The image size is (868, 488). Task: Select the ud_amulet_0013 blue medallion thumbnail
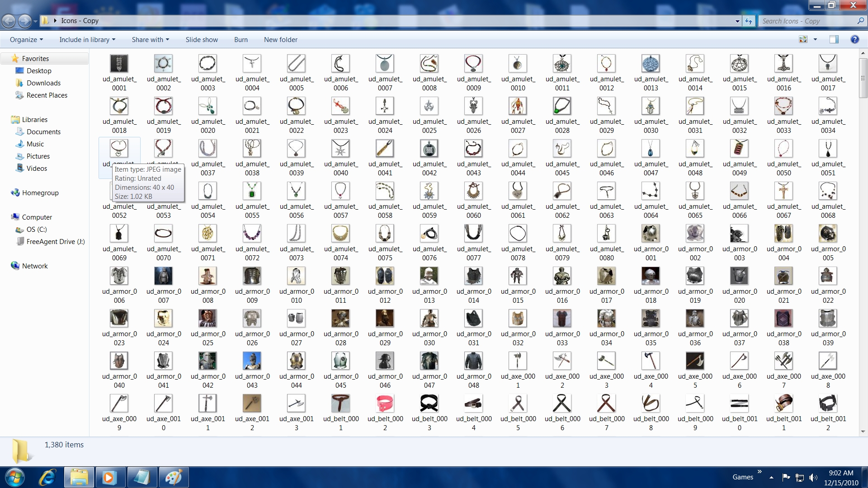[651, 64]
